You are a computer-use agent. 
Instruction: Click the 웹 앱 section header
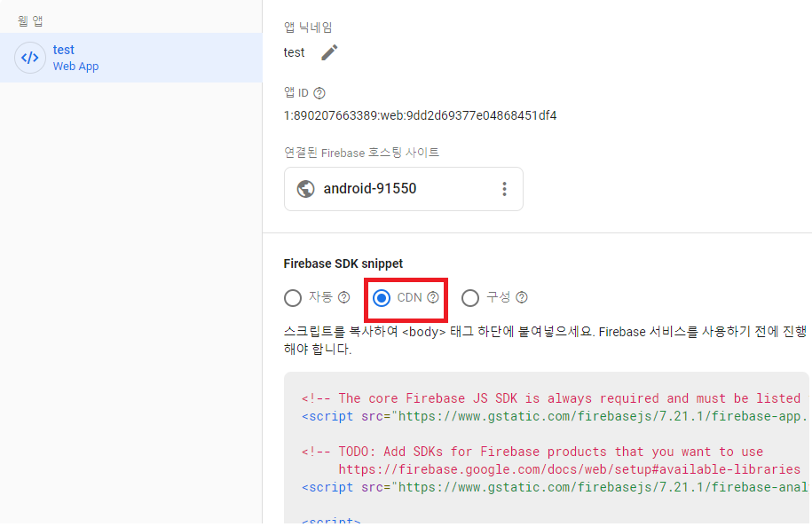(x=30, y=20)
